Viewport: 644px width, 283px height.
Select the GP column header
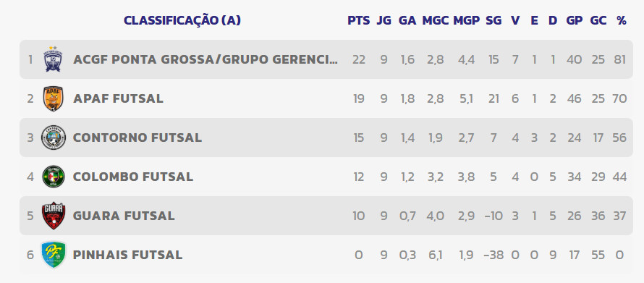(575, 20)
